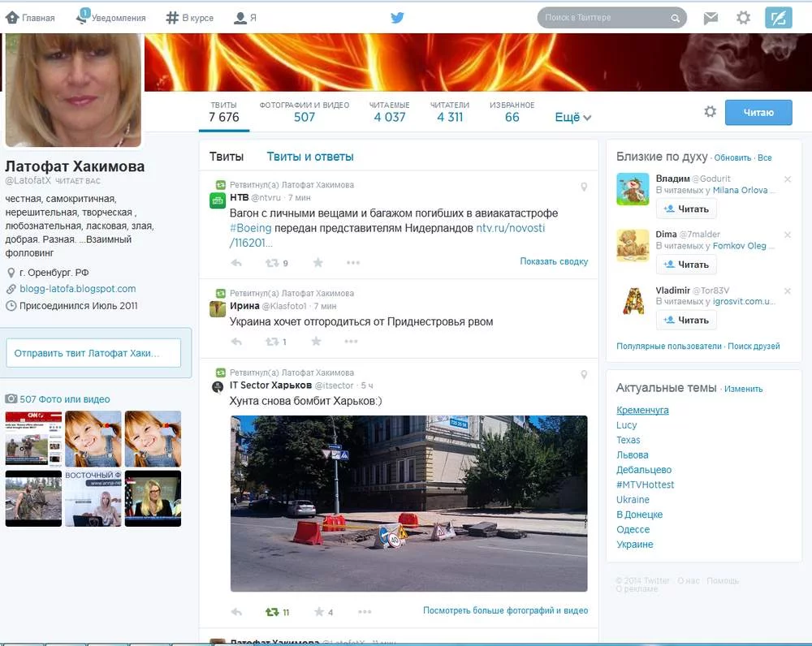812x646 pixels.
Task: Open the Харьков street photo in the tweet
Action: pyautogui.click(x=408, y=503)
